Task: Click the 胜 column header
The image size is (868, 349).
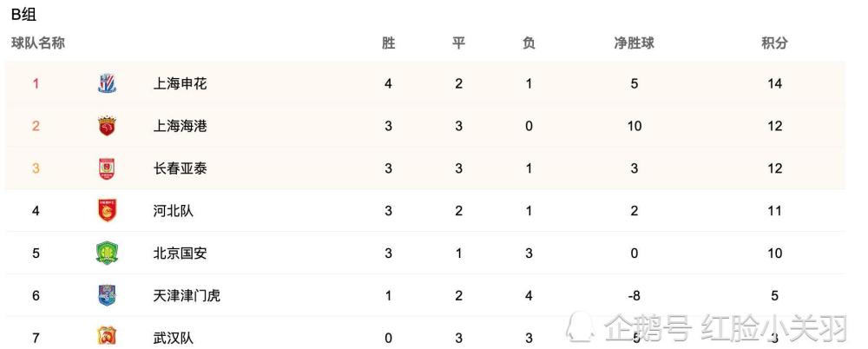Action: (389, 43)
